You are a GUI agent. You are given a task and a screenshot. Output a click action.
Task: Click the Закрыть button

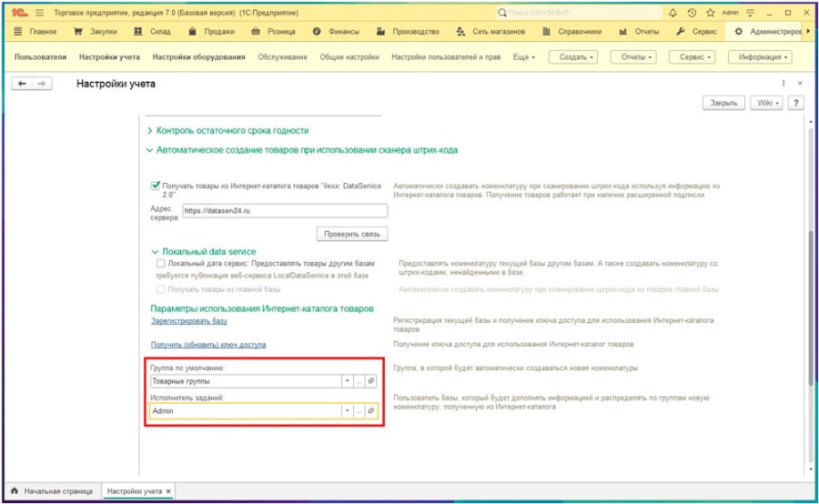point(723,103)
